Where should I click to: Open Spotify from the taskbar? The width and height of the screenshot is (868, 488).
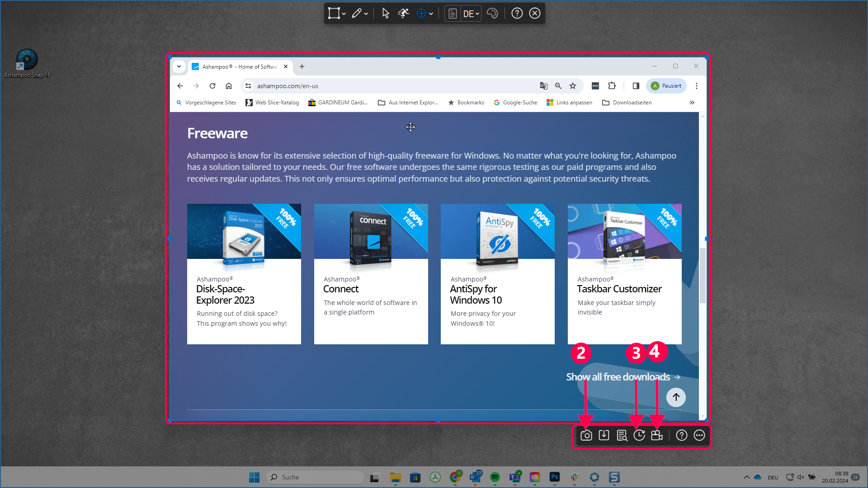(495, 477)
